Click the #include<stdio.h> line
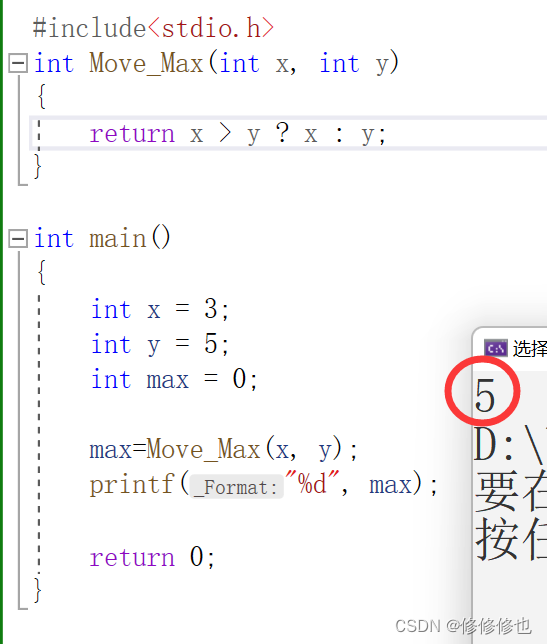 pyautogui.click(x=153, y=28)
